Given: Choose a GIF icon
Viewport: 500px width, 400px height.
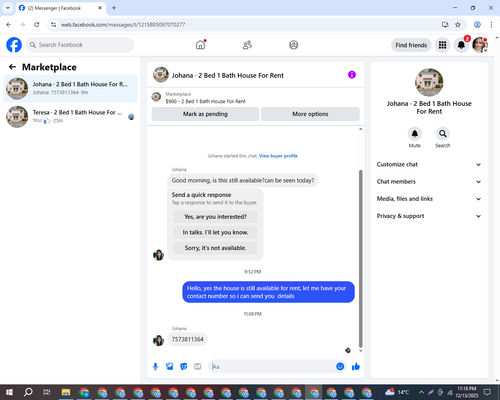Looking at the screenshot, I should pos(198,367).
